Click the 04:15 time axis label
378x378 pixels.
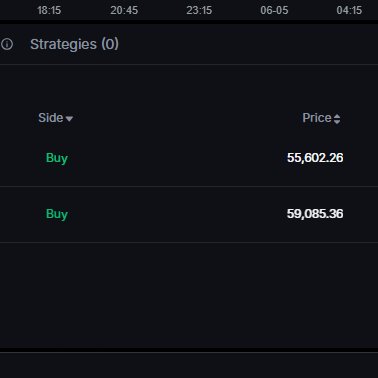click(349, 10)
